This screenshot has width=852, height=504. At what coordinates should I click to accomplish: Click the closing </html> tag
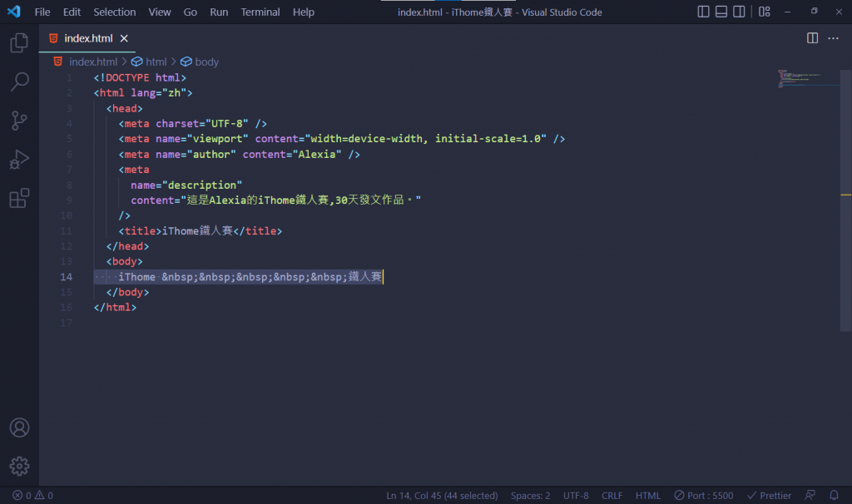pos(115,308)
